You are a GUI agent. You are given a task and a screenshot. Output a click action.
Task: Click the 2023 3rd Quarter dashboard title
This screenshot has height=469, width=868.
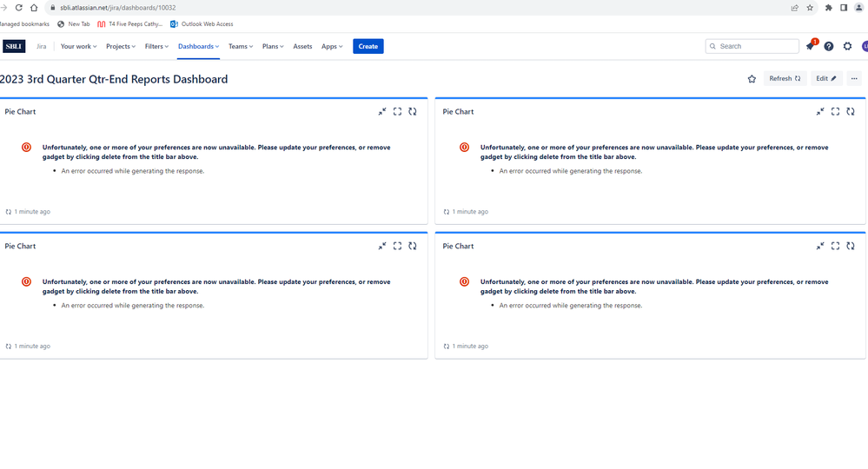[x=114, y=79]
